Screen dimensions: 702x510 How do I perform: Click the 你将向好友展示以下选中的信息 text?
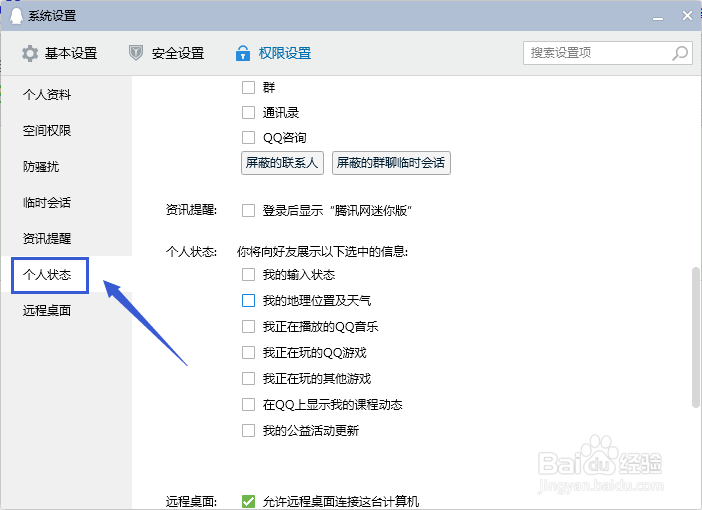pyautogui.click(x=322, y=252)
